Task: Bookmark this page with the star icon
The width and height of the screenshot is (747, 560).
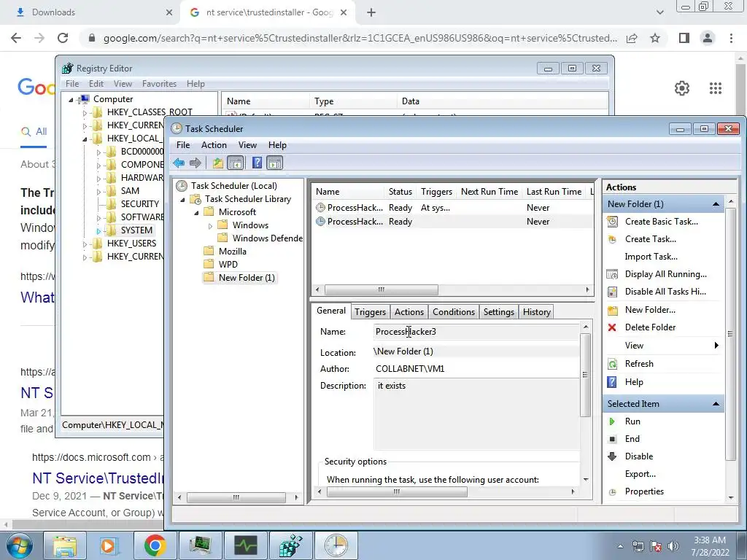Action: coord(655,38)
